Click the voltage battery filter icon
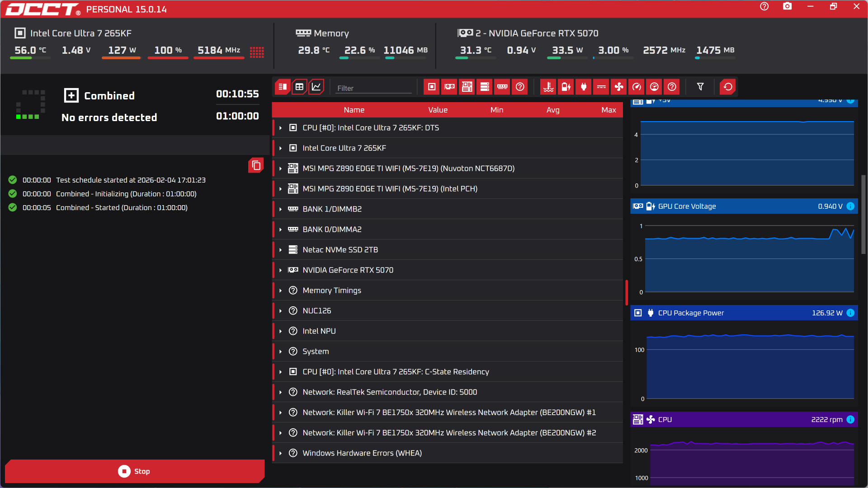The image size is (868, 488). tap(566, 87)
